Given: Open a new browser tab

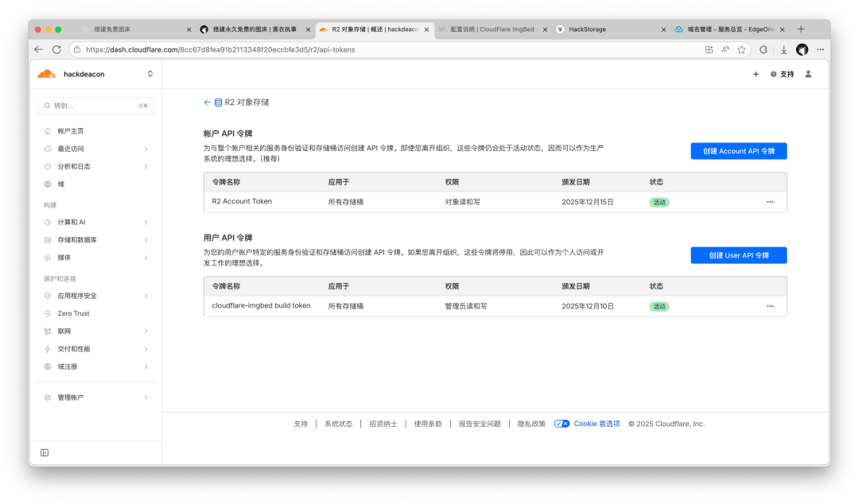Looking at the screenshot, I should click(801, 29).
